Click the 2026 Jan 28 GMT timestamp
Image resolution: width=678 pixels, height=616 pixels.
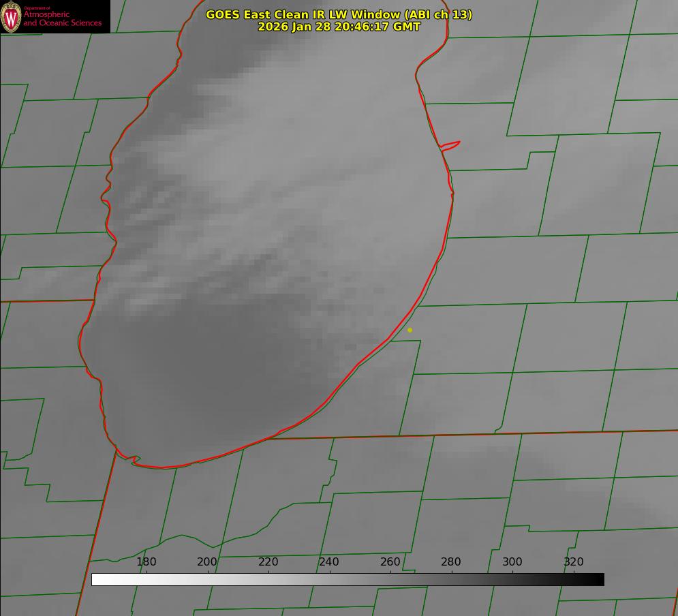339,27
